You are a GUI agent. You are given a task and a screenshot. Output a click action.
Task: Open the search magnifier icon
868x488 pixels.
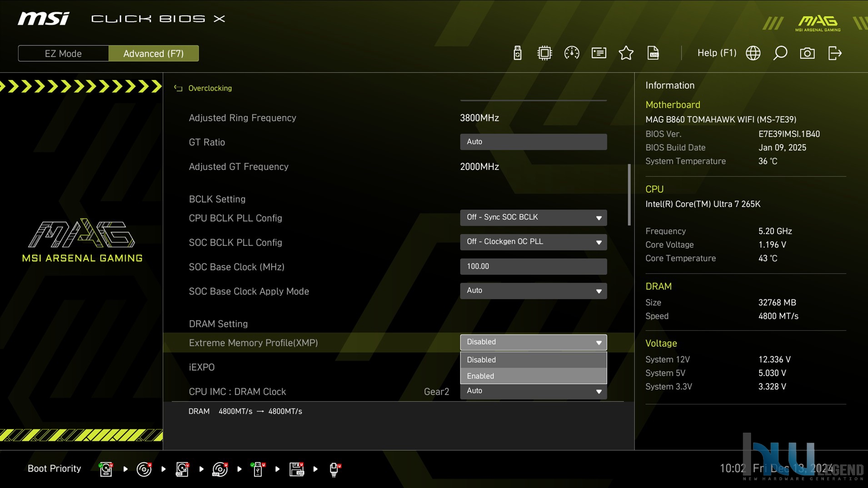[780, 53]
